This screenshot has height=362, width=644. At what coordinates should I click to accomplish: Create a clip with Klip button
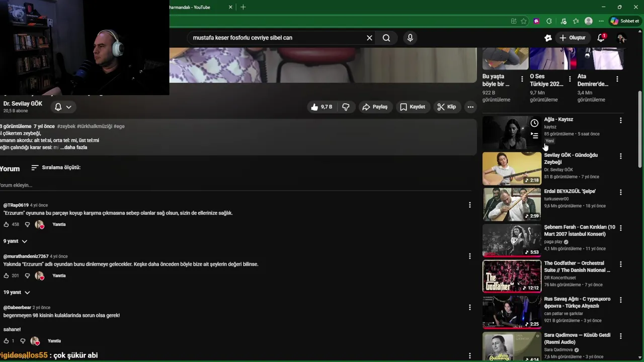(x=447, y=107)
